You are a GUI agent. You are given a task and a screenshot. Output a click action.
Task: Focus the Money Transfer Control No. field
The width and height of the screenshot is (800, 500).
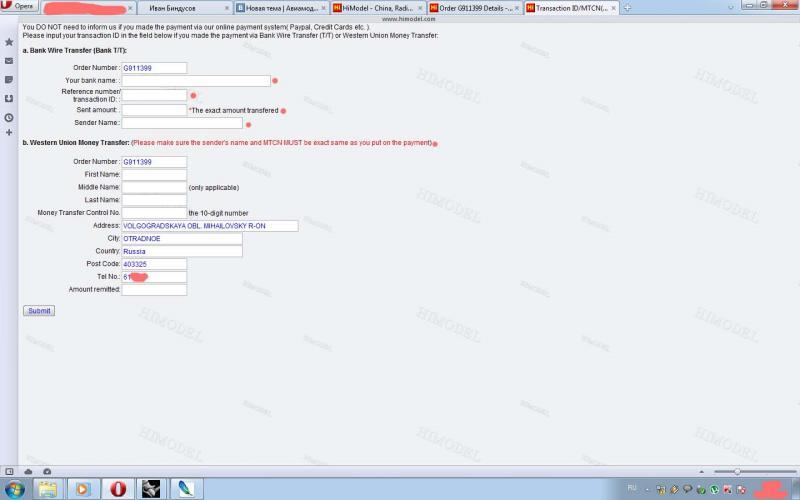[154, 212]
